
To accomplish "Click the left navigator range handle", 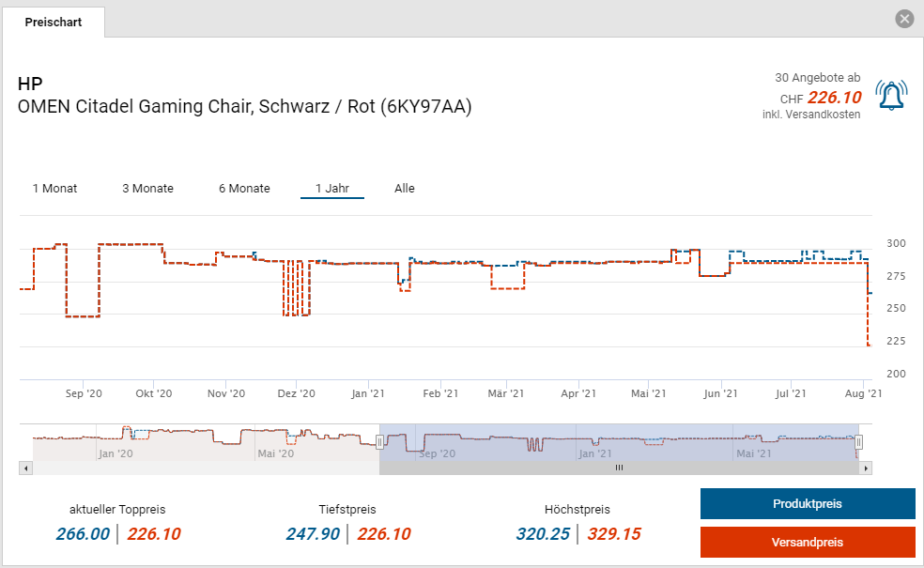I will click(380, 442).
